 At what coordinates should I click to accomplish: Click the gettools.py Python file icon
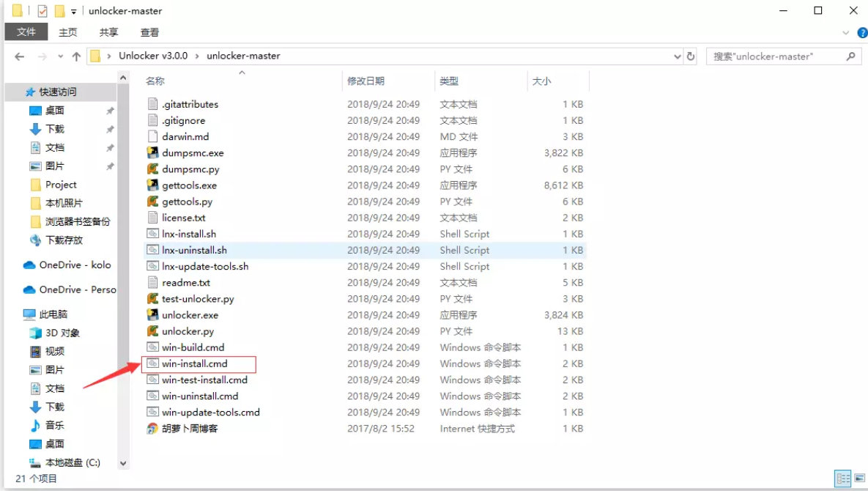click(x=153, y=201)
